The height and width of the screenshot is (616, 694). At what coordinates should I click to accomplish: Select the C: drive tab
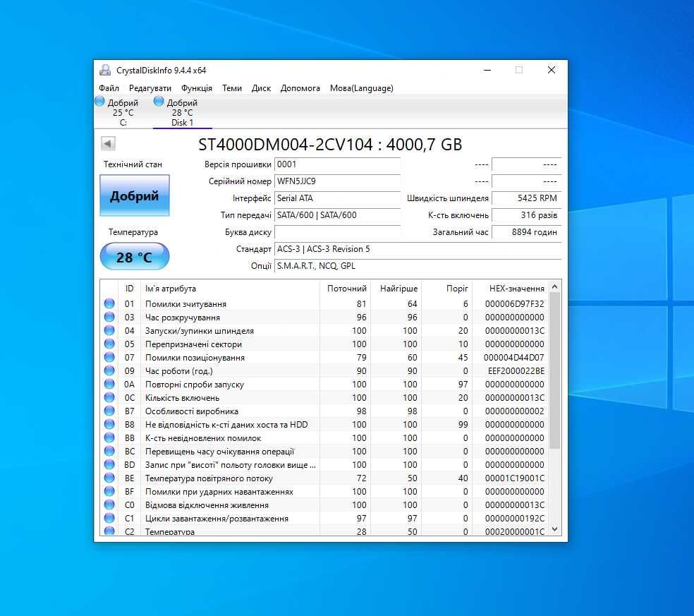click(x=123, y=112)
